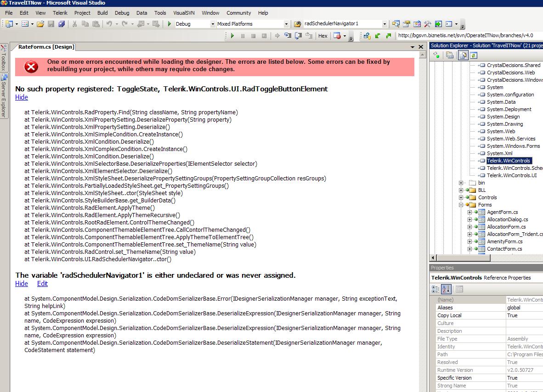
Task: Select Telerik.WinControls.UI reference
Action: point(511,175)
